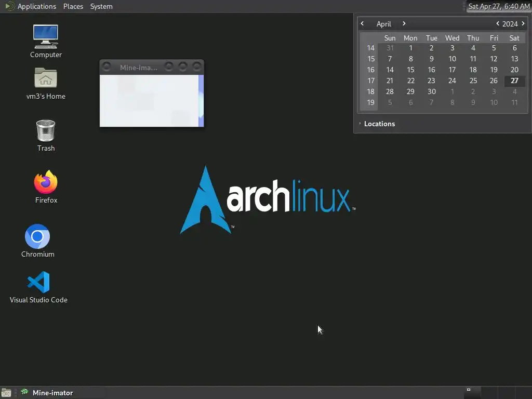Launch Firefox from the desktop
Screen dimensions: 532x399
46,187
